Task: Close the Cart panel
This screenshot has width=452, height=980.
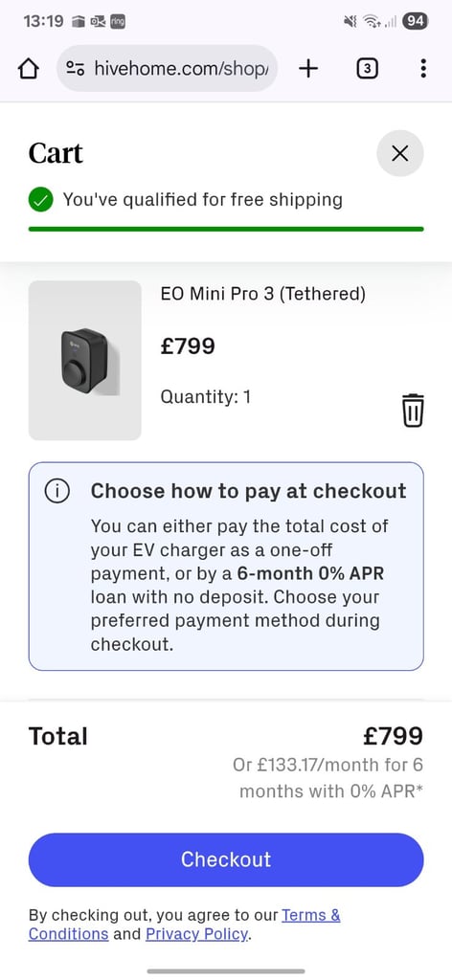Action: point(400,153)
